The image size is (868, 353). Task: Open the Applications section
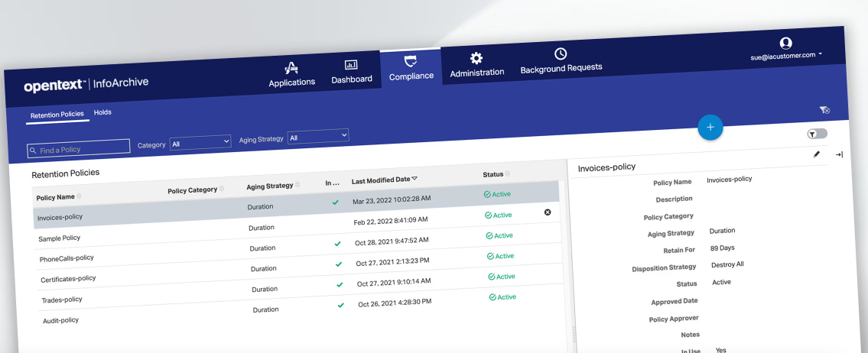point(291,74)
